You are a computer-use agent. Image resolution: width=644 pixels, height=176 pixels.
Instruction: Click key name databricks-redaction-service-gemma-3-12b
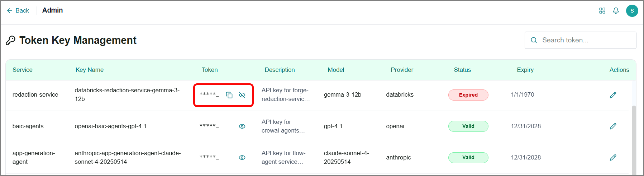[x=127, y=94]
